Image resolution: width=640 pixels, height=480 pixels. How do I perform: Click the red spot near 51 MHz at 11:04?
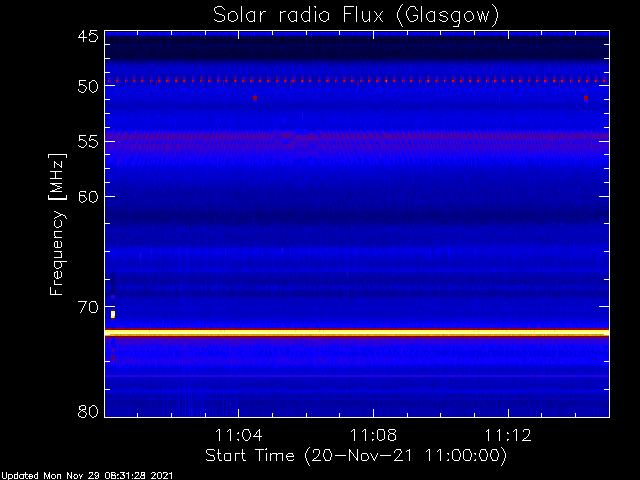click(x=255, y=98)
